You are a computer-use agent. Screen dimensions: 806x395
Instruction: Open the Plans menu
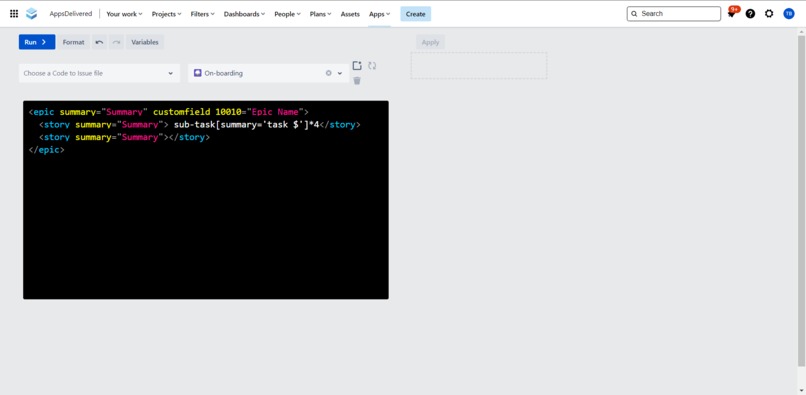(321, 14)
